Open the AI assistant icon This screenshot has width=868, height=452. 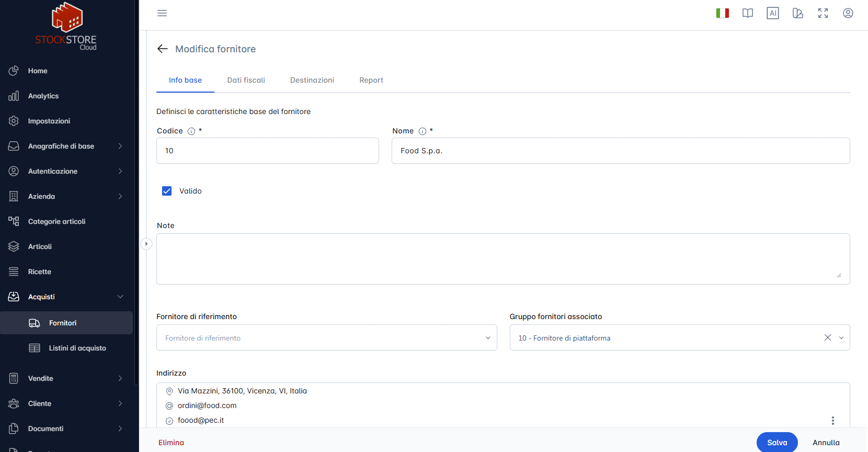click(x=773, y=13)
